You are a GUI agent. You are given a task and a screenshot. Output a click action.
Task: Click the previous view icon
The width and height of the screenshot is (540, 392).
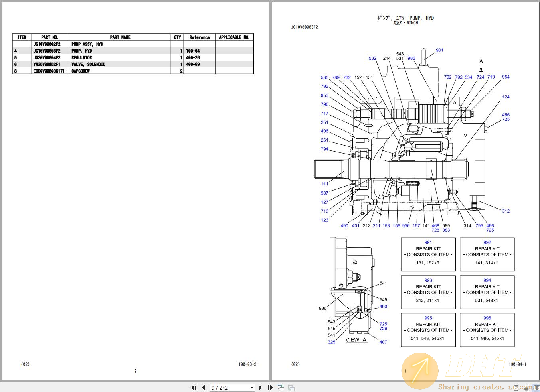click(281, 388)
